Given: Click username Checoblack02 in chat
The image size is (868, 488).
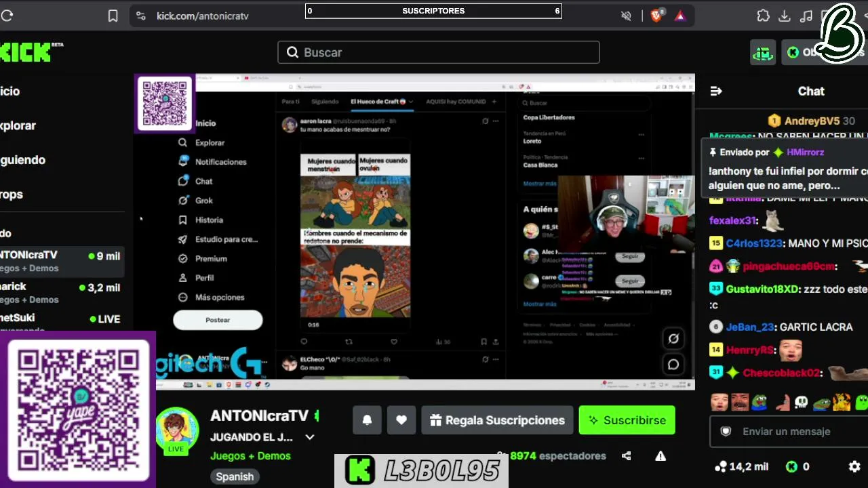Looking at the screenshot, I should coord(782,373).
